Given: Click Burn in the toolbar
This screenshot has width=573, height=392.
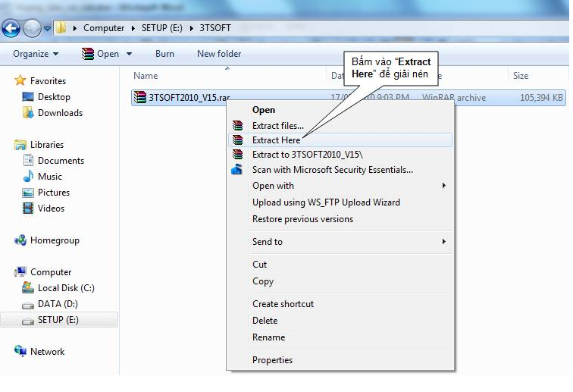Looking at the screenshot, I should tap(164, 54).
